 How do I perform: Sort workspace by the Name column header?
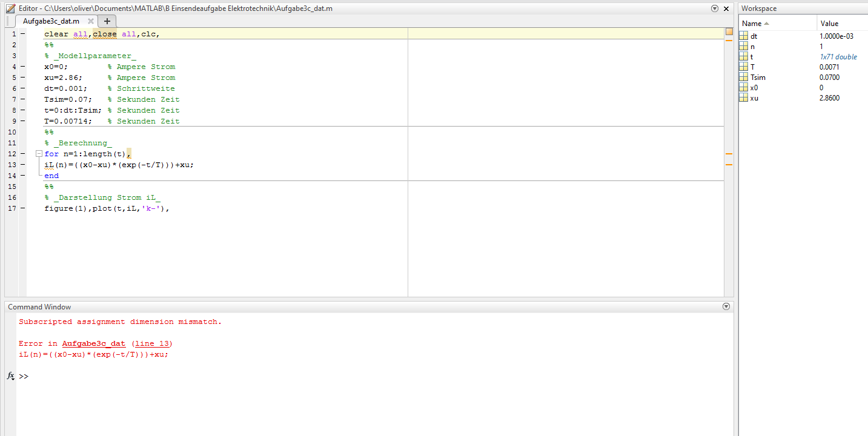[755, 24]
